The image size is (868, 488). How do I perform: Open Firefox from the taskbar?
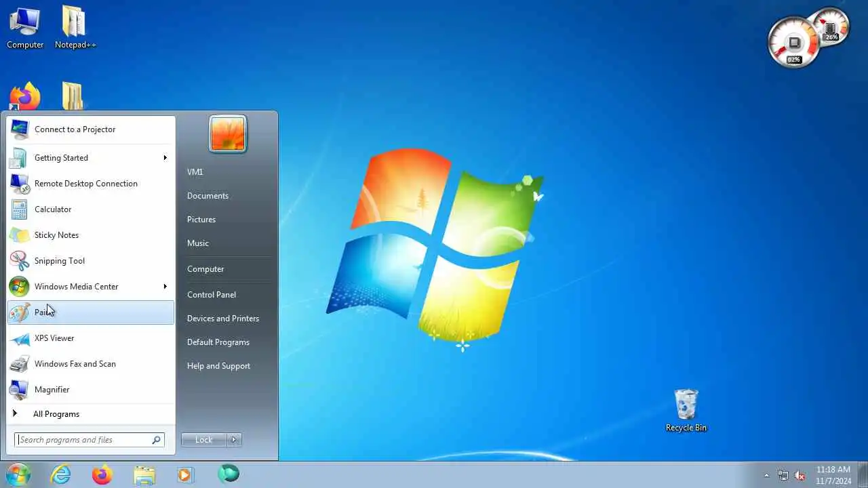point(102,475)
